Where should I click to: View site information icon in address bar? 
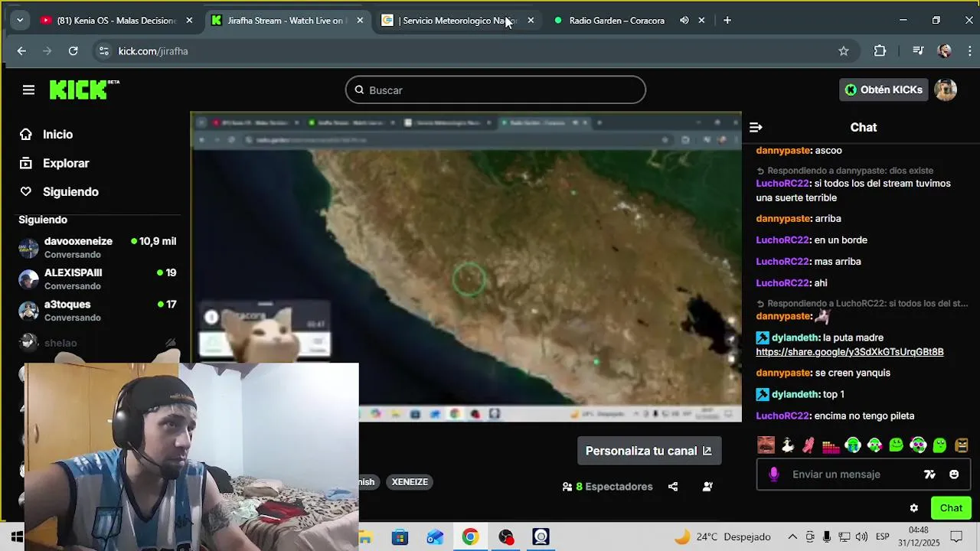103,51
